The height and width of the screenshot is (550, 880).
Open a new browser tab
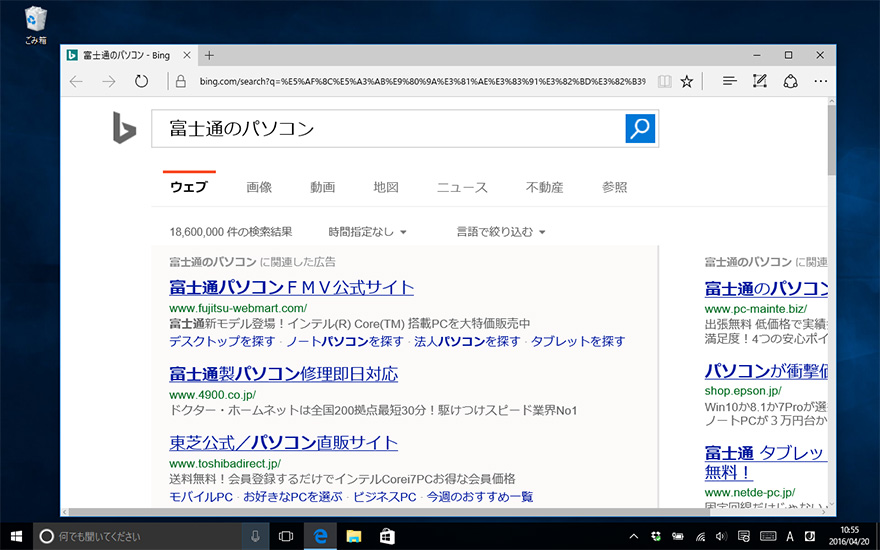(x=209, y=55)
